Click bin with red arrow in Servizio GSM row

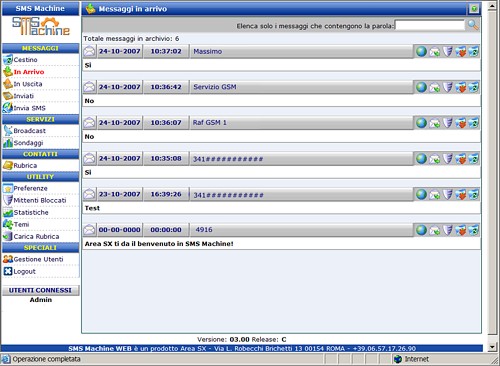(461, 87)
